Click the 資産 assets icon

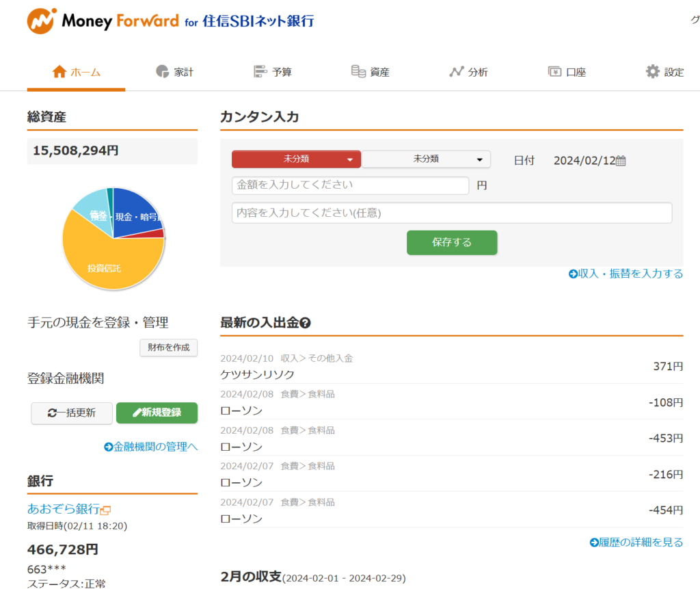click(x=358, y=70)
